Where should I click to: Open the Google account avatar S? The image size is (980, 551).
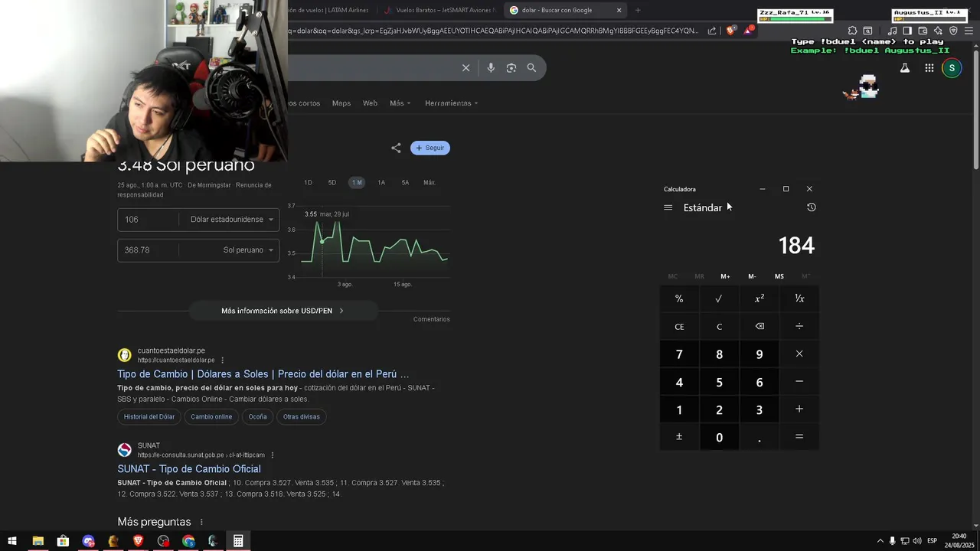click(952, 68)
